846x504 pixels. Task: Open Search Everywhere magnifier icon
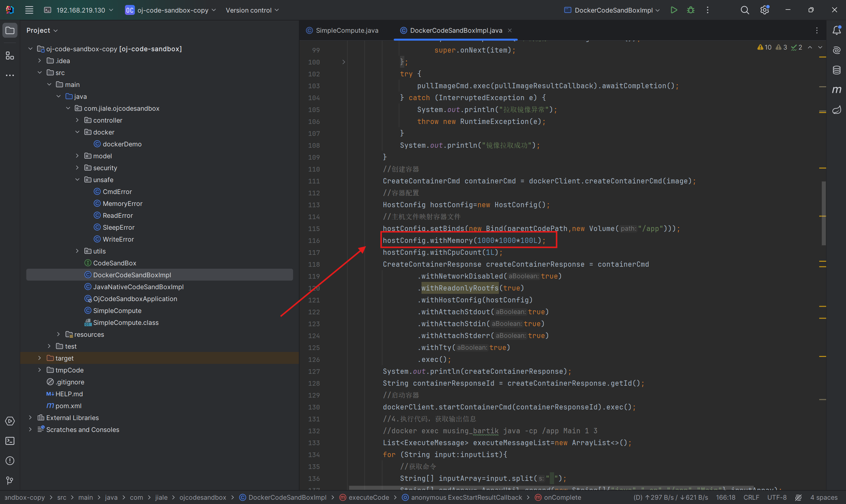(745, 10)
